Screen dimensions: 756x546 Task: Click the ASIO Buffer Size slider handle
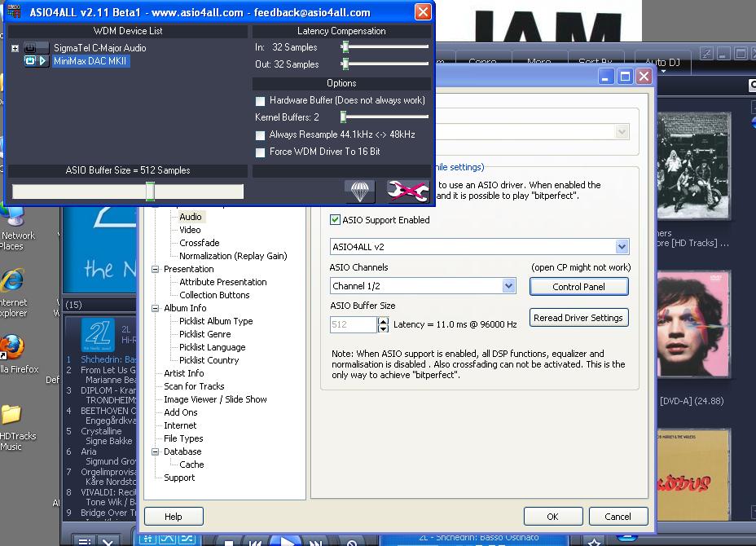tap(150, 192)
